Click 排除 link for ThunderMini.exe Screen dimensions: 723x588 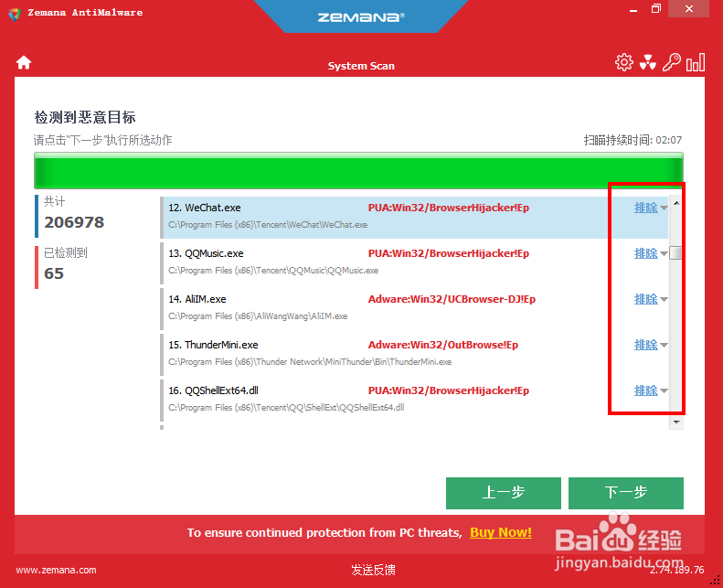[x=646, y=345]
